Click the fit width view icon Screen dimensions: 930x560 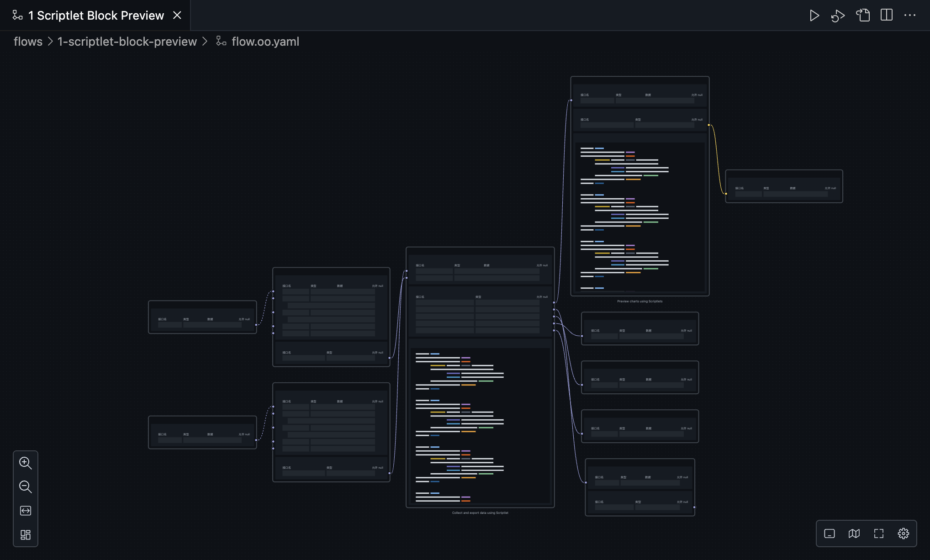(26, 511)
